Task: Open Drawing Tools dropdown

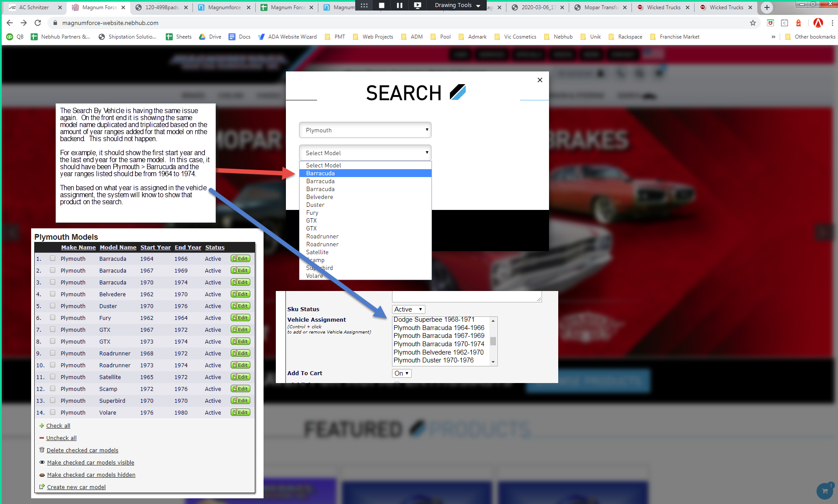Action: 457,5
